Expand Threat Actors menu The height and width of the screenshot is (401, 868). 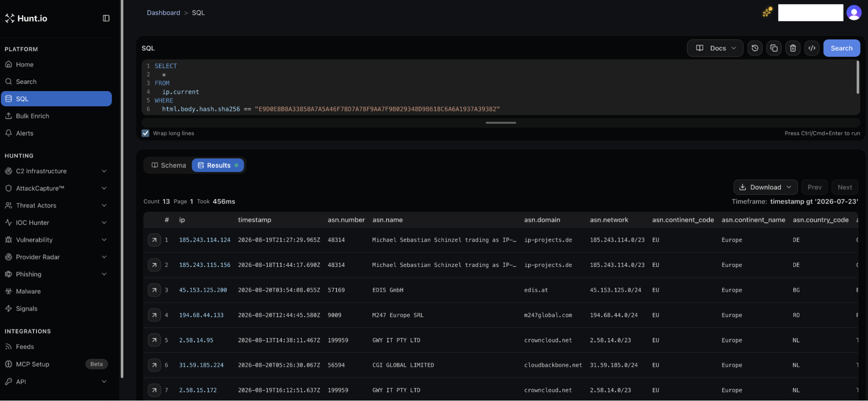click(x=56, y=205)
